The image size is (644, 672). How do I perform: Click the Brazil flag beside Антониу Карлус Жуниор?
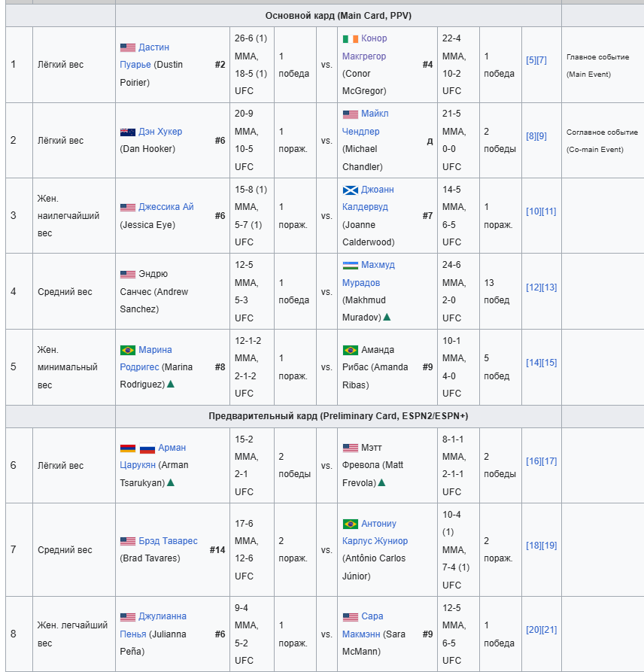pyautogui.click(x=350, y=525)
